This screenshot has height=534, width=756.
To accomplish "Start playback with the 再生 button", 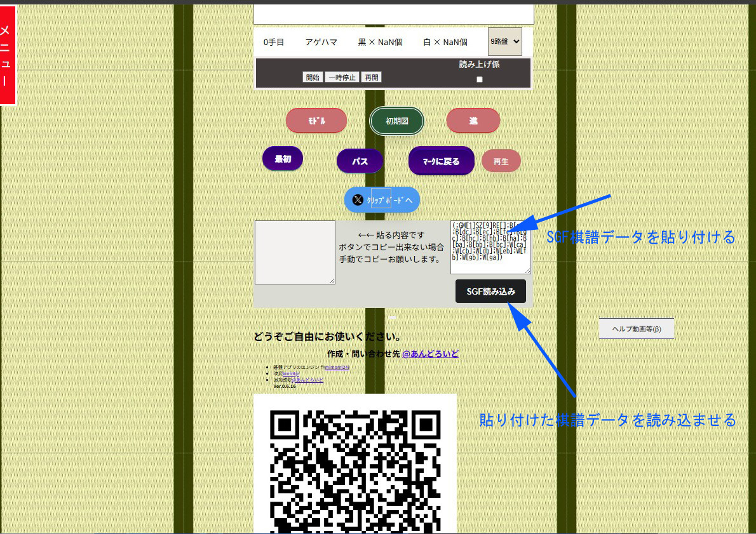I will [x=501, y=161].
